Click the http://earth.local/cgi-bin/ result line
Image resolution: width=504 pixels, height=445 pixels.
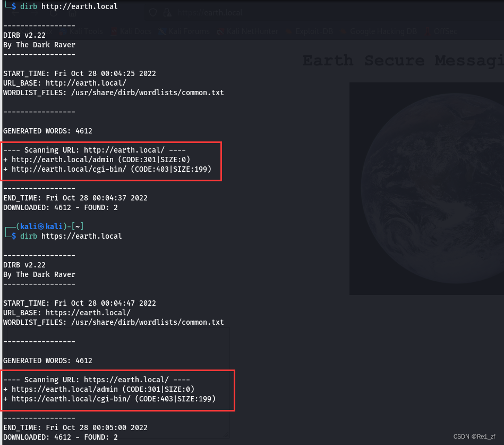point(107,169)
